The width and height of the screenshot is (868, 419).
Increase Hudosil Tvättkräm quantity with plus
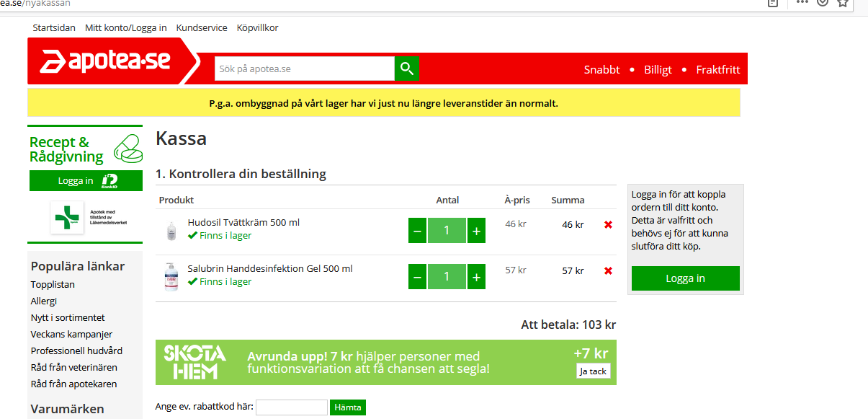point(475,230)
